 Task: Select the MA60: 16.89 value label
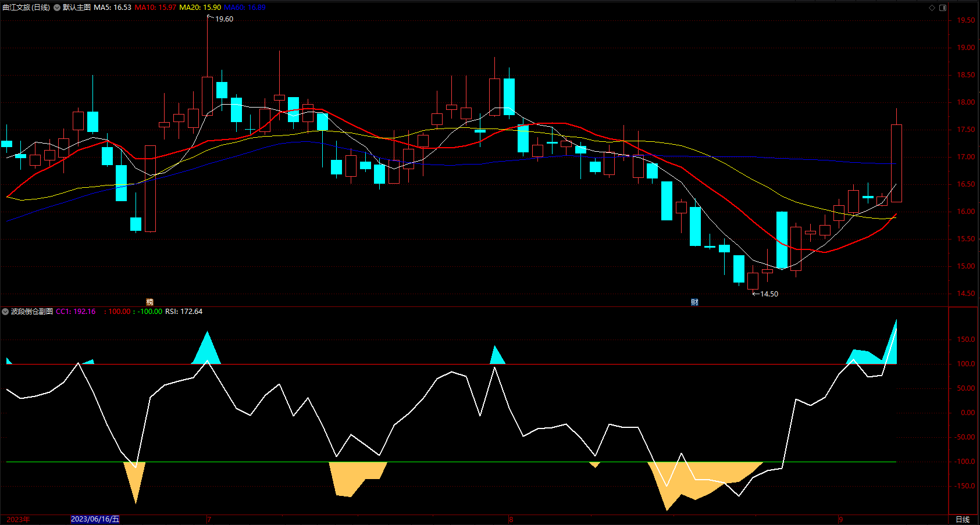[x=245, y=8]
